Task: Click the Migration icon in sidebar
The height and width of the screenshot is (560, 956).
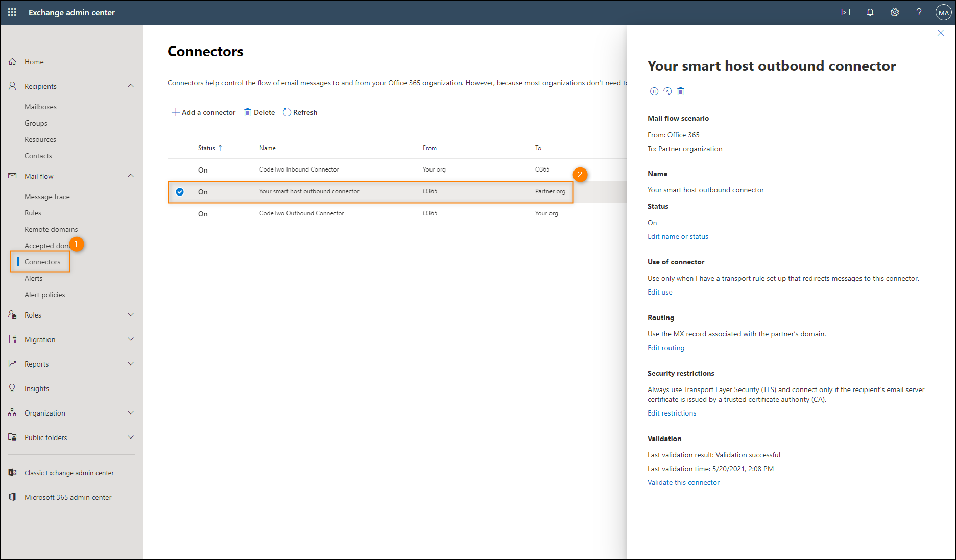Action: pyautogui.click(x=12, y=339)
